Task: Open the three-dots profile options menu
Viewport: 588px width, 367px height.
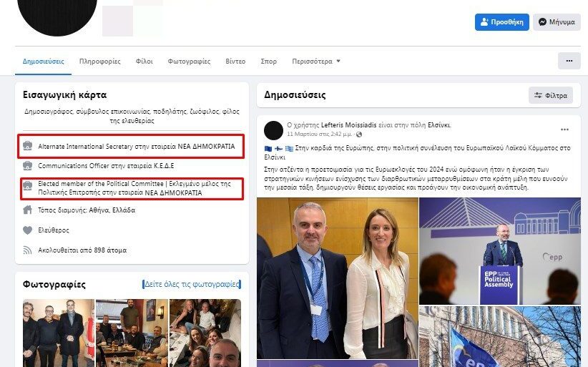Action: pos(569,61)
